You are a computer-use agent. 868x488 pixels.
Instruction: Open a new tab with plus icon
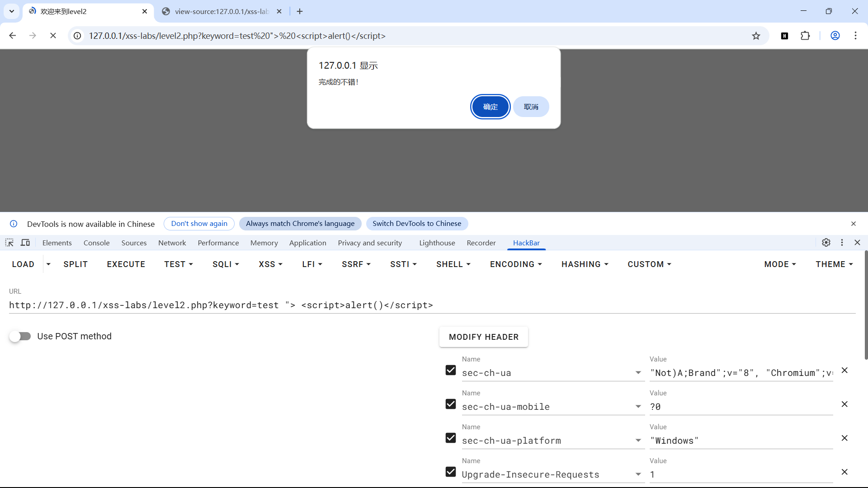point(300,11)
